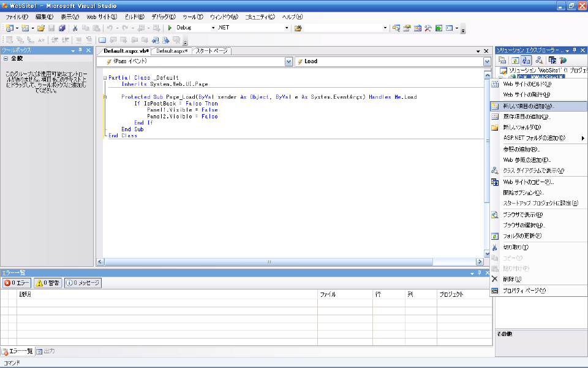Click the 説明 column header
588x368 pixels.
(x=25, y=294)
